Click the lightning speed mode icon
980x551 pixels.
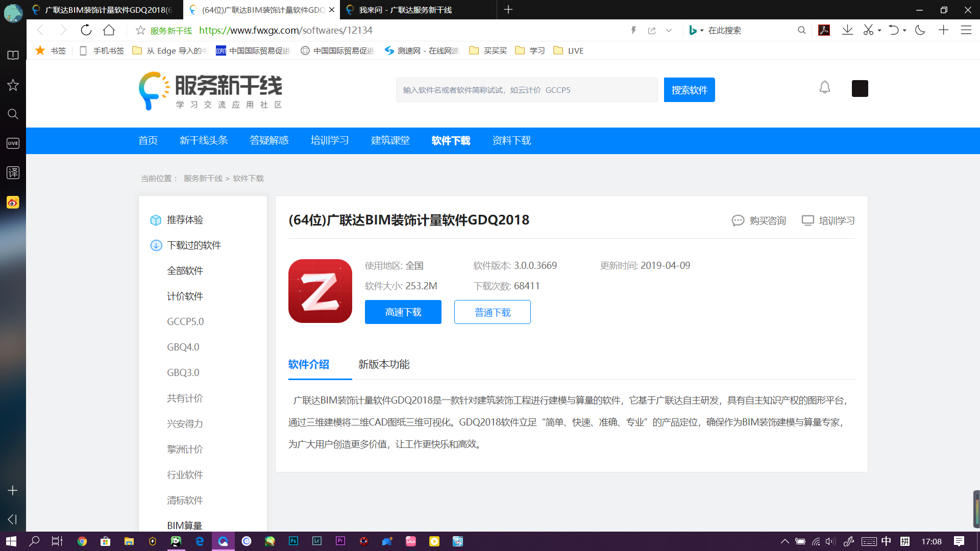[633, 31]
